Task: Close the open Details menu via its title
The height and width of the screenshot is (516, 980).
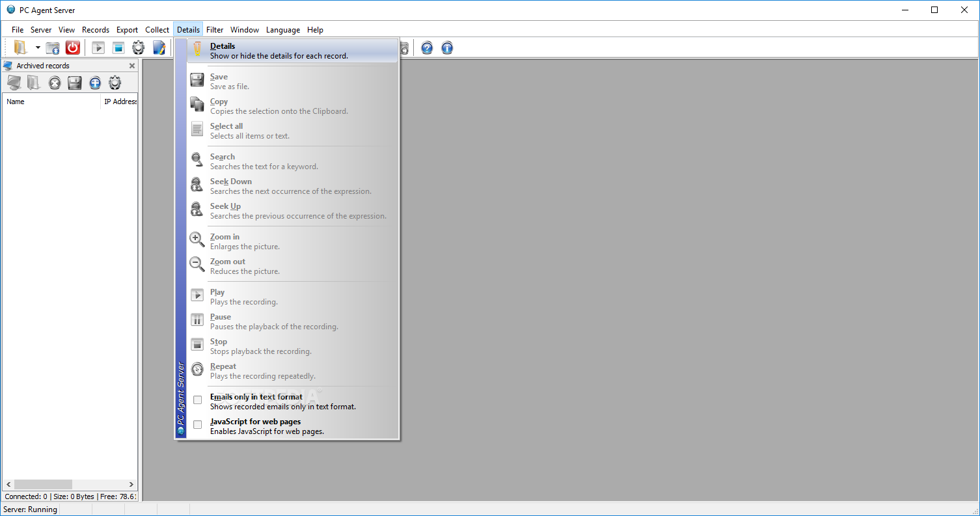Action: pos(188,30)
